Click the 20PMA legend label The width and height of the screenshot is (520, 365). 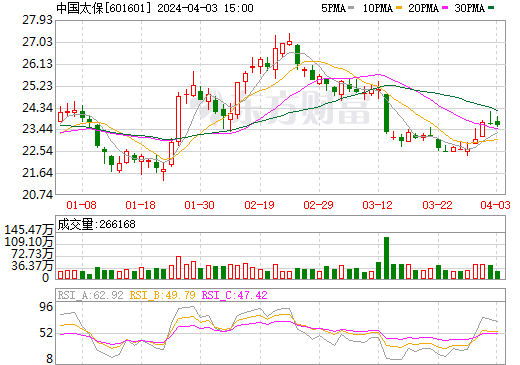(x=423, y=8)
